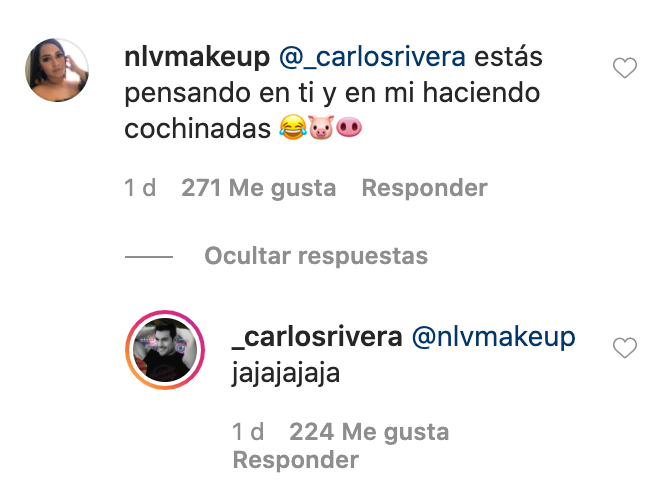
Task: Click the pig face emoji
Action: click(321, 127)
